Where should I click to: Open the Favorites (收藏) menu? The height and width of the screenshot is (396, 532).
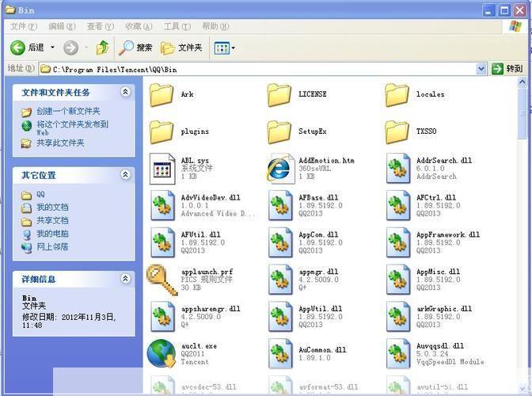tap(139, 26)
